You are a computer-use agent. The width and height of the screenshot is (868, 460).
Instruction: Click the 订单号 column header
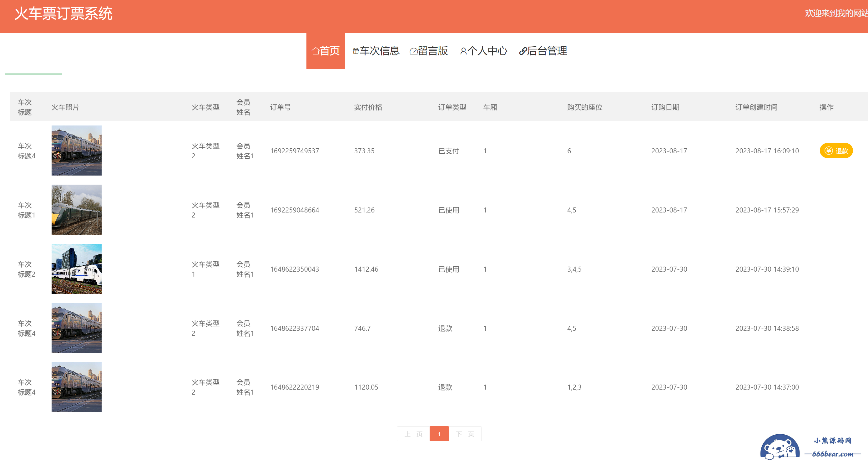pos(280,107)
